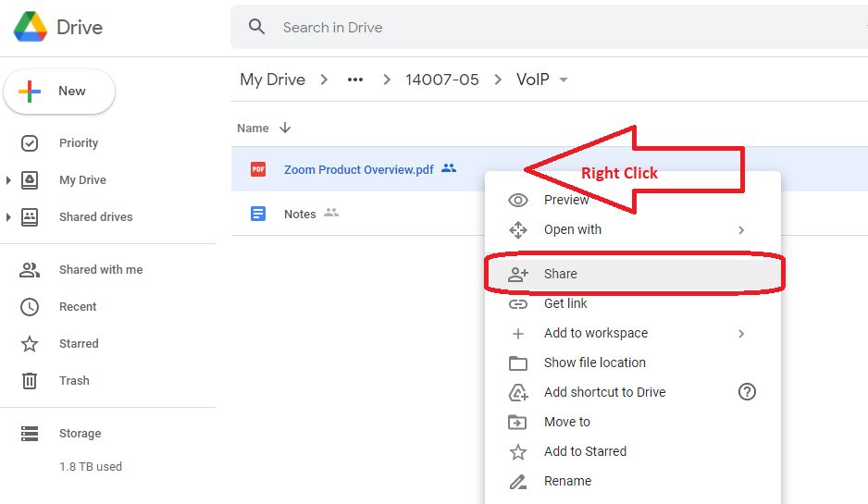Screen dimensions: 868x504
Task: Create a new item with New button
Action: (59, 92)
